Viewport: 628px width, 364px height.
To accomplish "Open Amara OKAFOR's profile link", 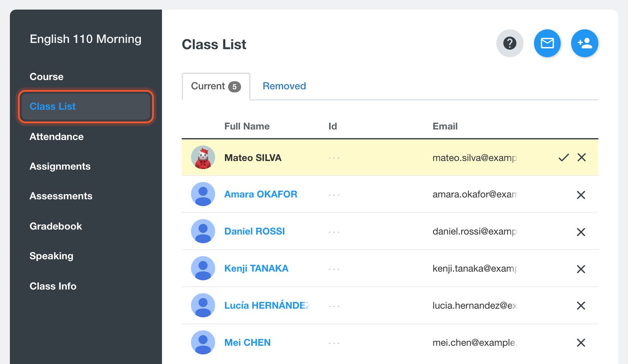I will click(x=261, y=194).
